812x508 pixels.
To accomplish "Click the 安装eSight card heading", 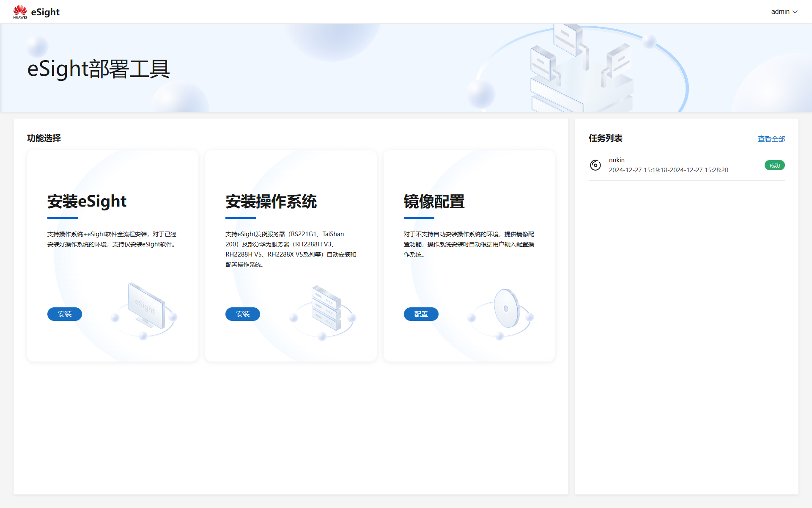I will coord(87,202).
